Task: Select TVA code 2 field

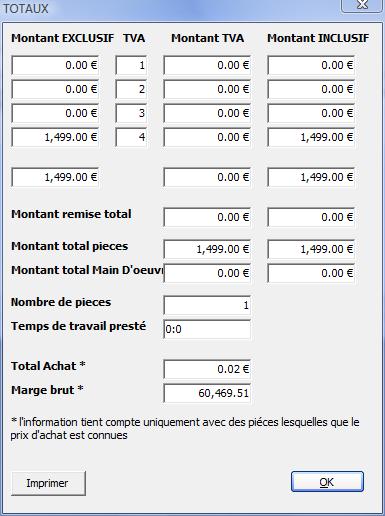Action: point(131,89)
